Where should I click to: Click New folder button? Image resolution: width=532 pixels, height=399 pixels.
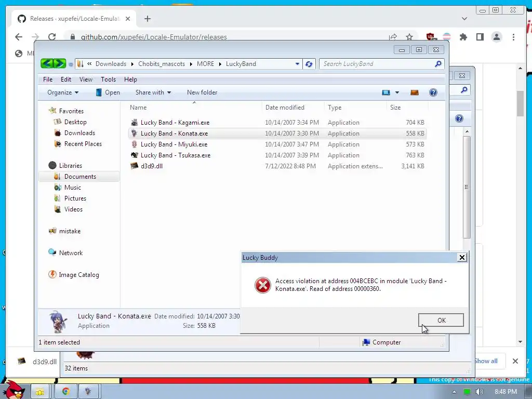coord(202,92)
